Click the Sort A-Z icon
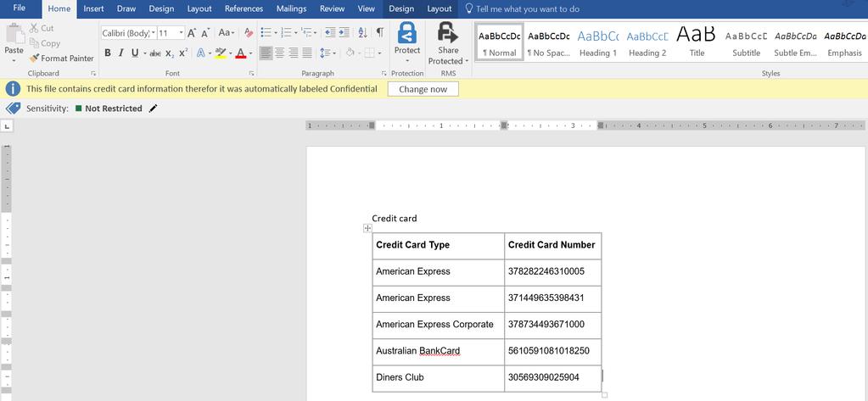 (x=362, y=33)
